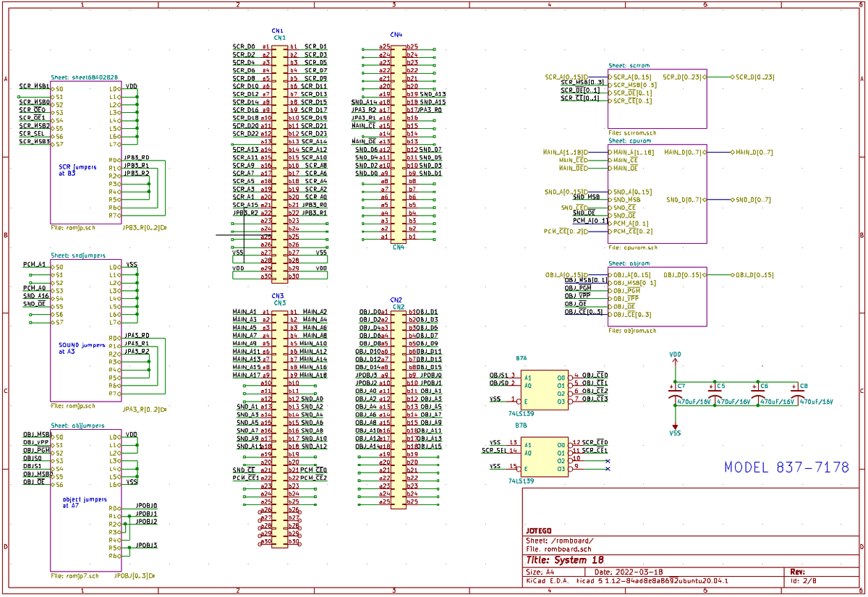Click the no-connect X on B7B pin 9
Screen dimensions: 868x597
pos(608,469)
